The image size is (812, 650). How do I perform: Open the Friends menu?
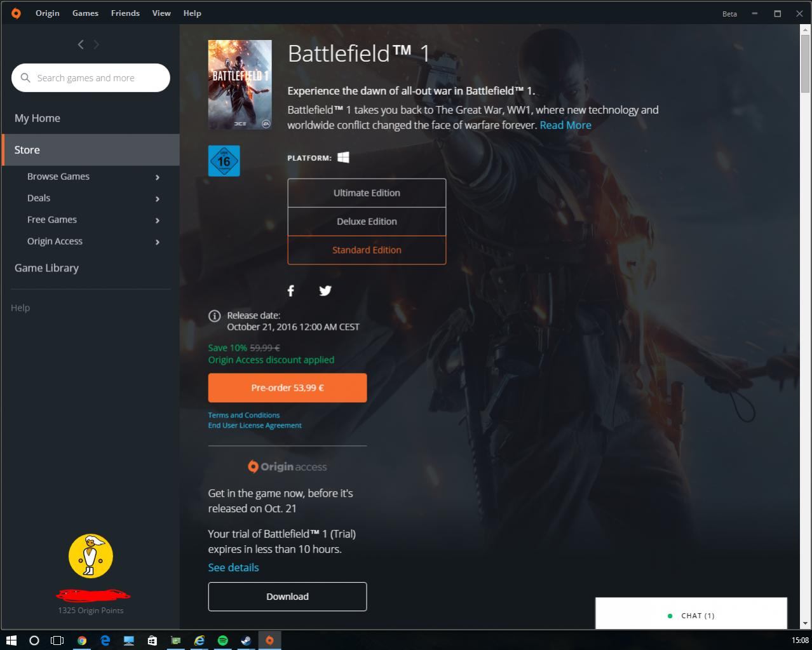point(125,13)
